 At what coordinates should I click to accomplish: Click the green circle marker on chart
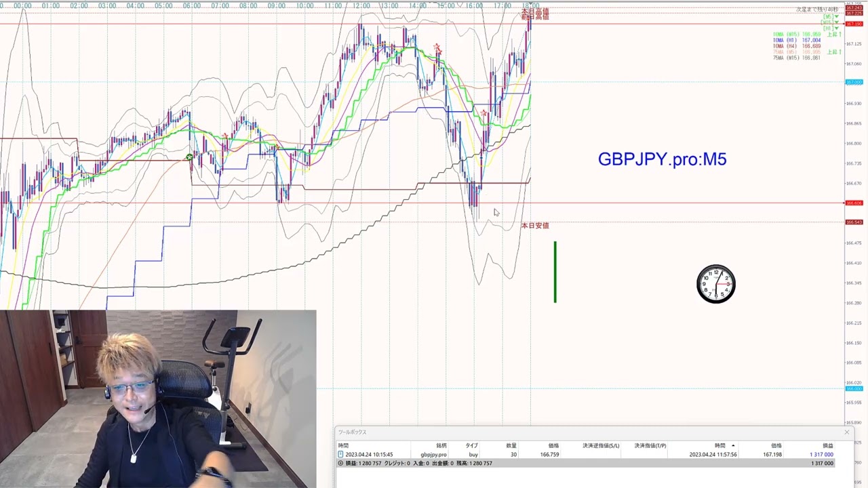(189, 158)
